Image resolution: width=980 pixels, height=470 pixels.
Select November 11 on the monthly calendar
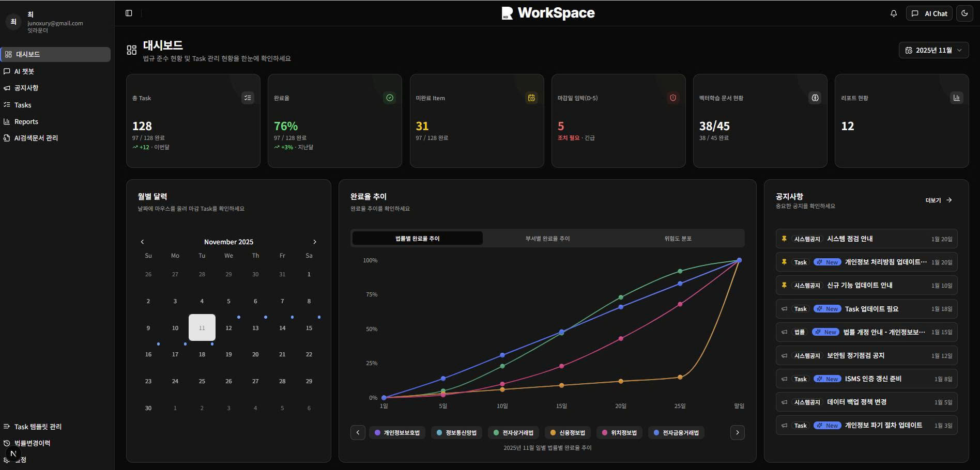click(x=202, y=327)
